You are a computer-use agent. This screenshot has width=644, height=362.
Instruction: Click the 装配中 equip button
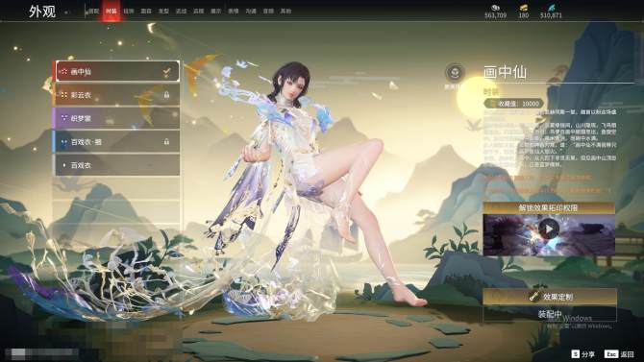[550, 314]
